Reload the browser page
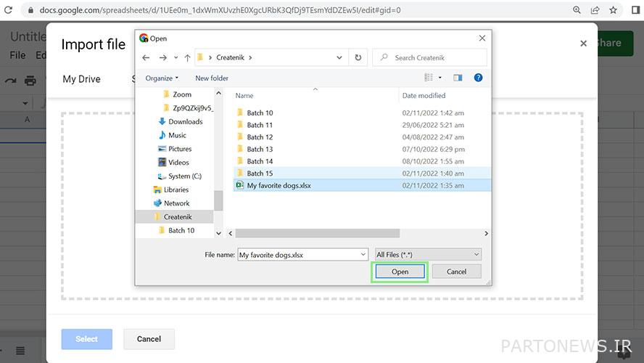This screenshot has width=644, height=363. 8,10
